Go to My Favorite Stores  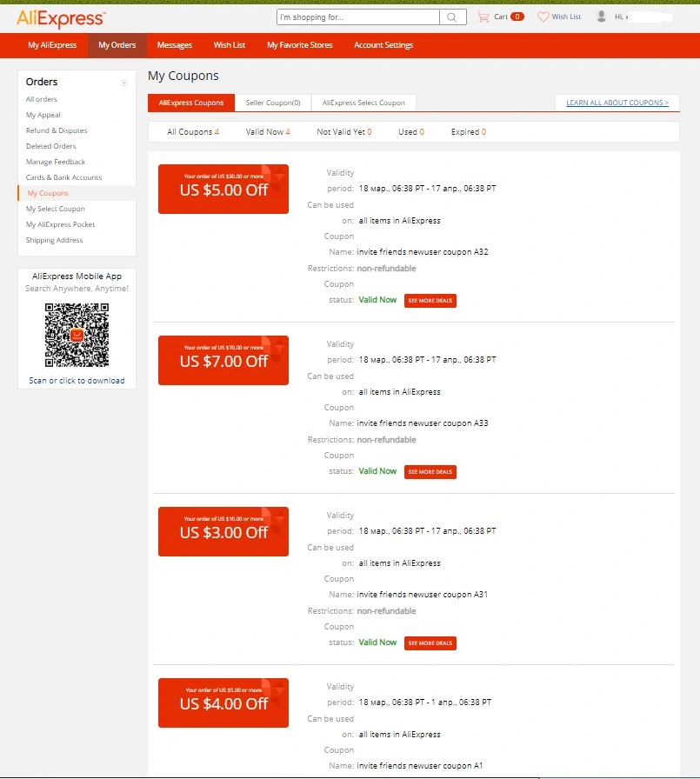tap(300, 45)
